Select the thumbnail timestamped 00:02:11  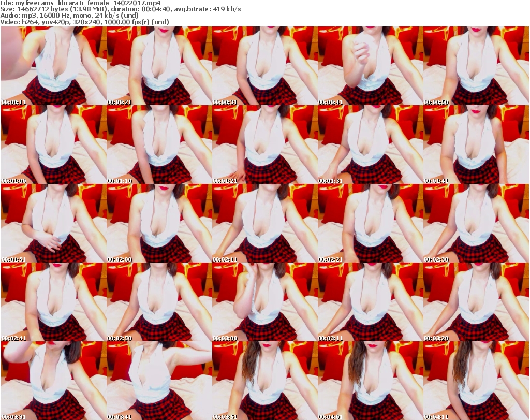pos(265,223)
